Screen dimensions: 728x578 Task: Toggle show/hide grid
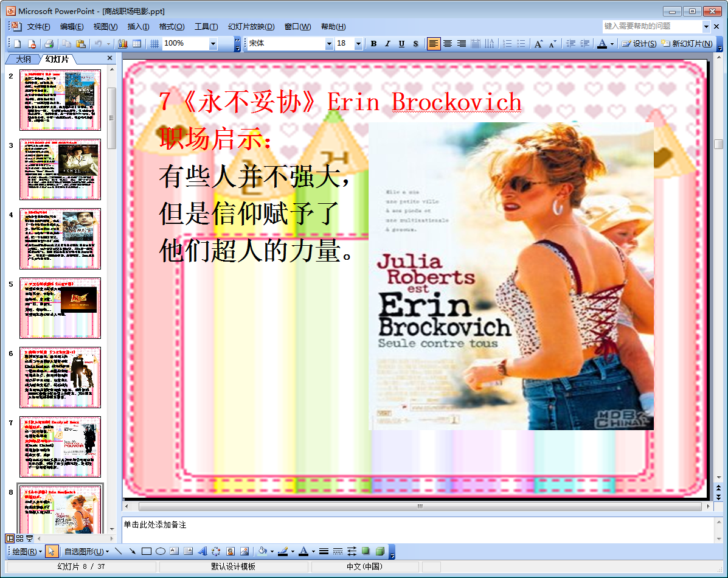[x=154, y=44]
